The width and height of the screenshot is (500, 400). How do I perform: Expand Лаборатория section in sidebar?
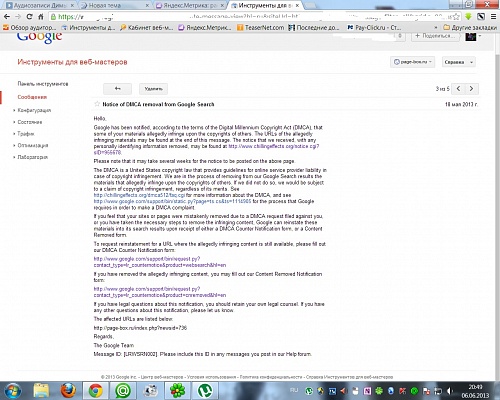click(33, 157)
